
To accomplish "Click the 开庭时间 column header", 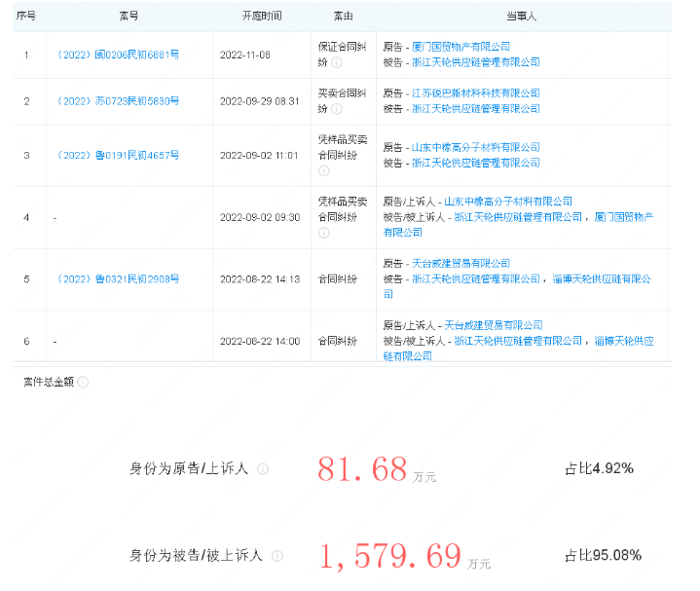I will (262, 17).
